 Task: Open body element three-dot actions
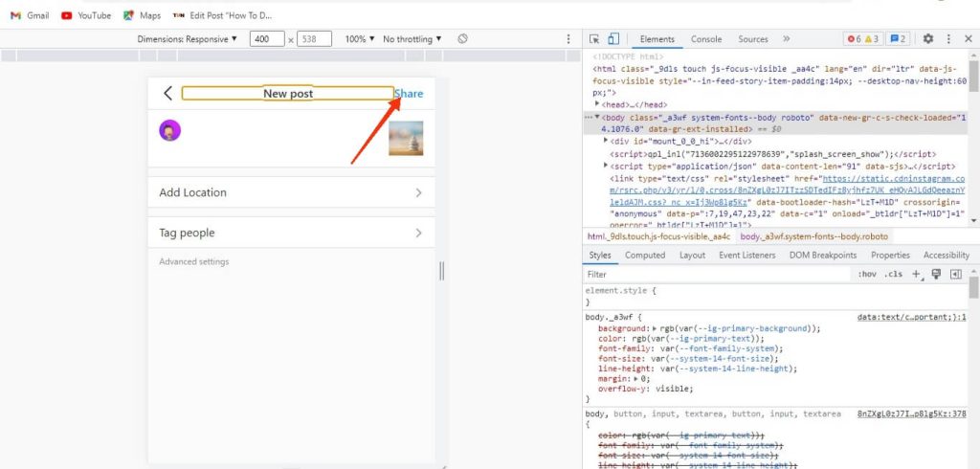tap(588, 117)
